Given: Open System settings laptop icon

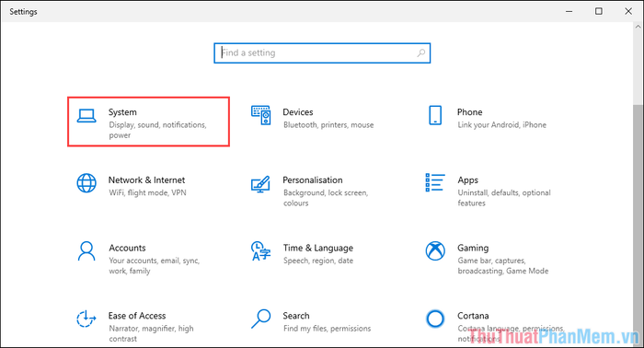Looking at the screenshot, I should [86, 115].
